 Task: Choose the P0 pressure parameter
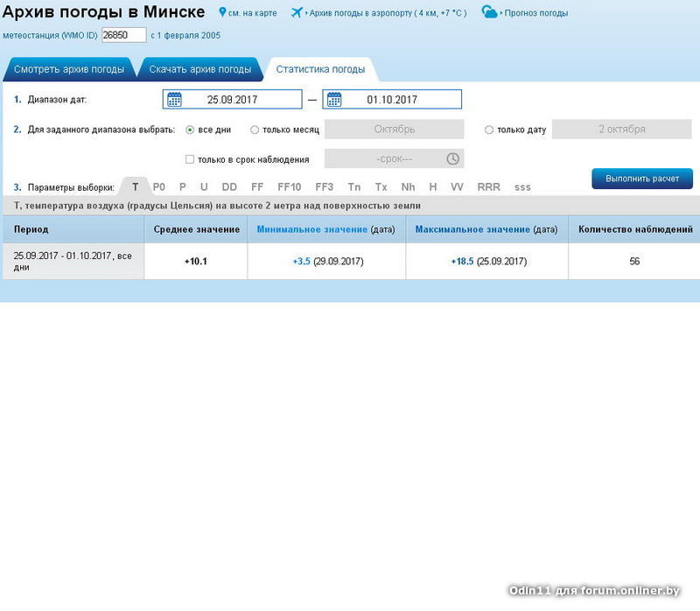(158, 187)
